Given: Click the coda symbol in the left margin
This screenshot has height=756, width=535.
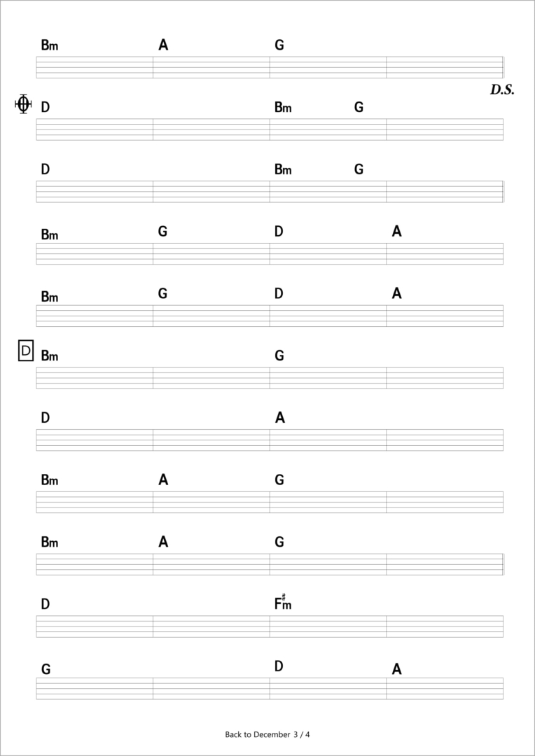Looking at the screenshot, I should point(23,104).
